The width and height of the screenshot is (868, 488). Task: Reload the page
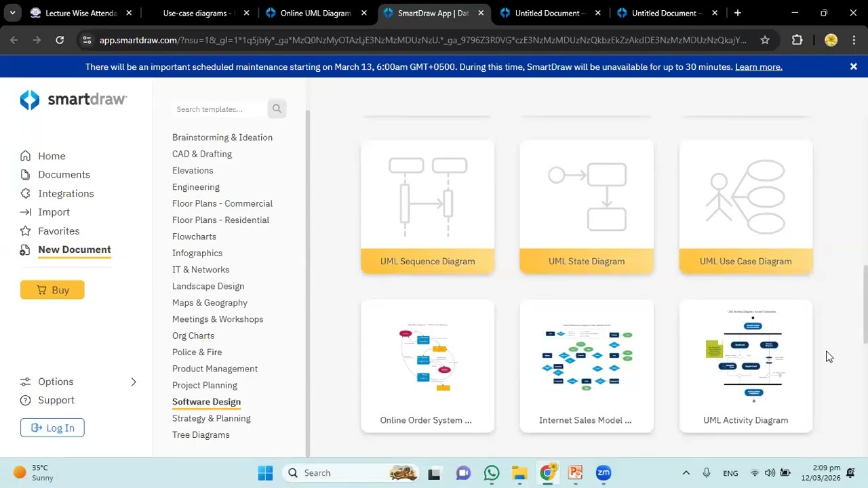click(x=60, y=40)
